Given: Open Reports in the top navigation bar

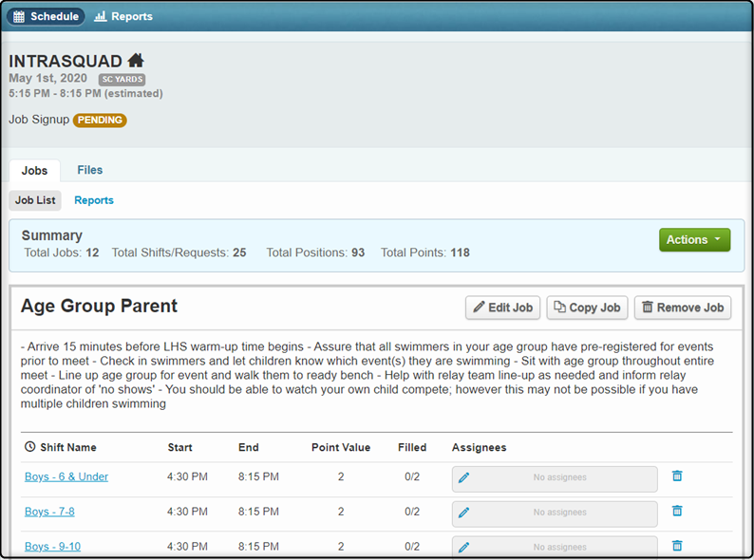Looking at the screenshot, I should click(x=123, y=16).
